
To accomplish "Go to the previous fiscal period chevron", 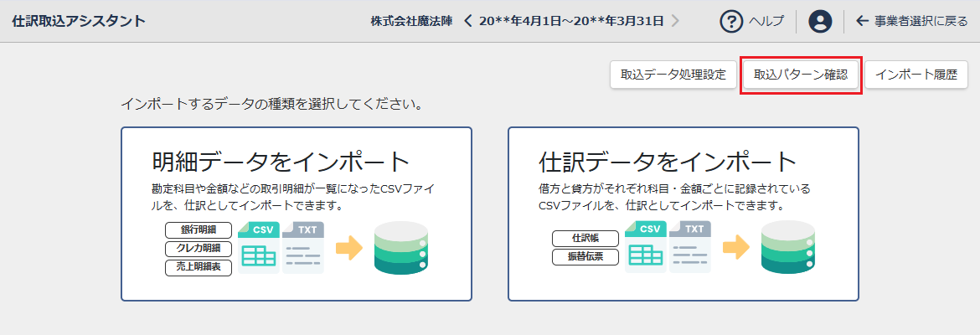I will tap(468, 21).
